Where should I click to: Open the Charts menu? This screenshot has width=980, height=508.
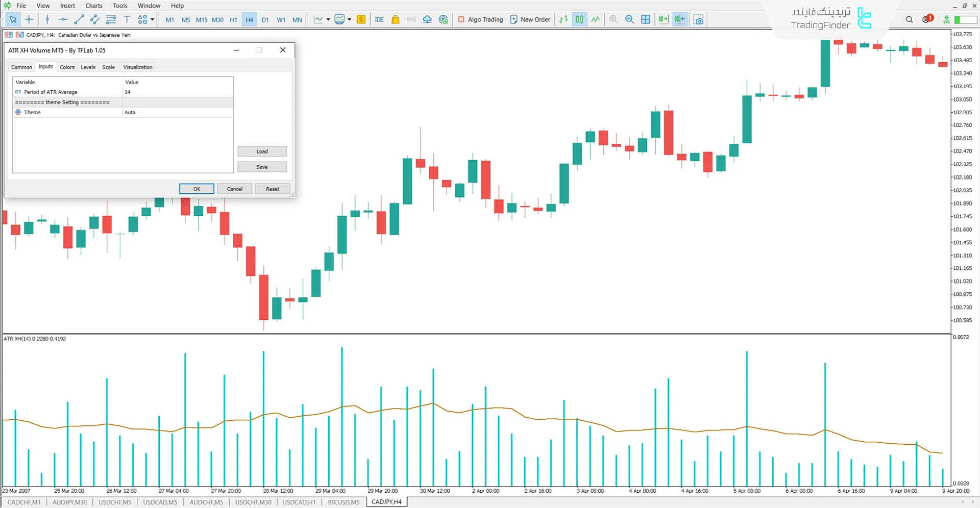click(x=93, y=6)
